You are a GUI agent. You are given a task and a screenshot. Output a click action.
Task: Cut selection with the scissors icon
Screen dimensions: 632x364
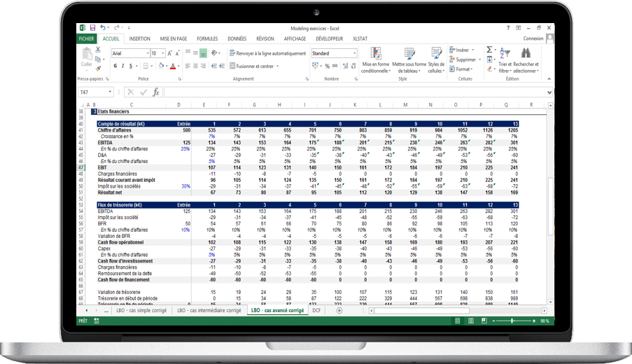click(98, 50)
